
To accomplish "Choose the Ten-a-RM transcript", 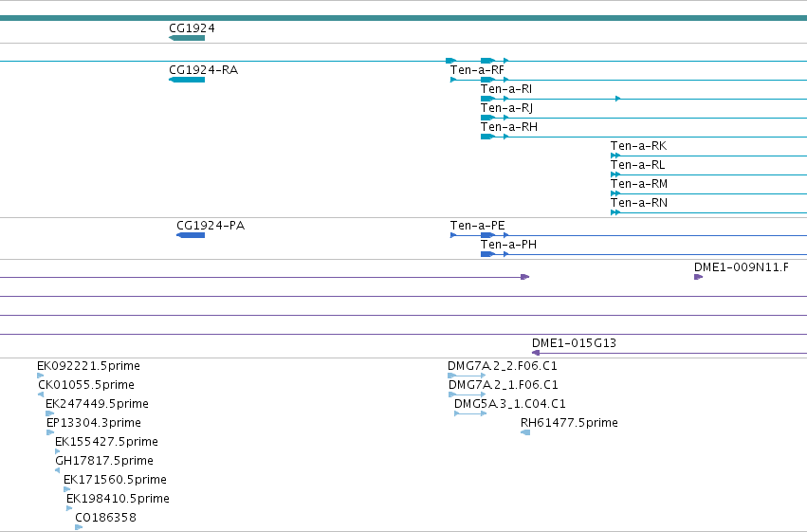I will click(x=639, y=184).
